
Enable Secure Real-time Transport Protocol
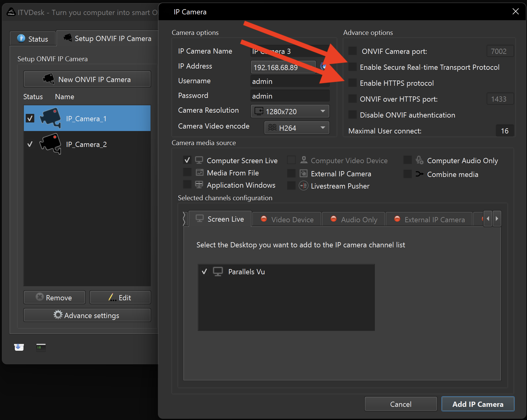pos(352,67)
